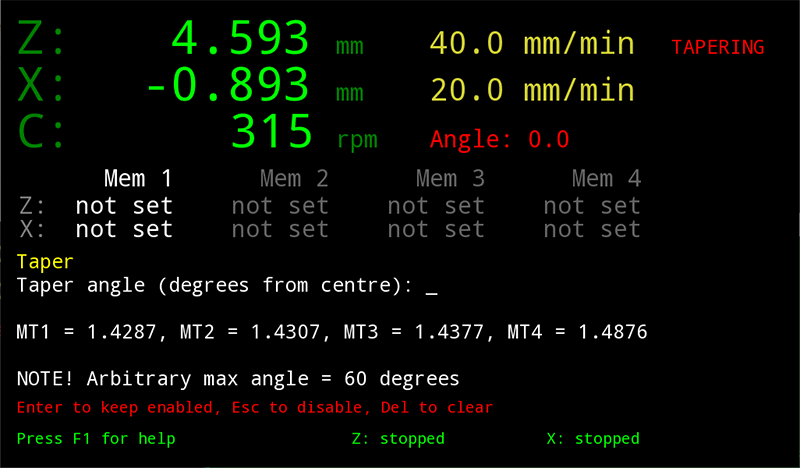
Task: Click the 40.0 mm/min Z feed rate
Action: (532, 44)
